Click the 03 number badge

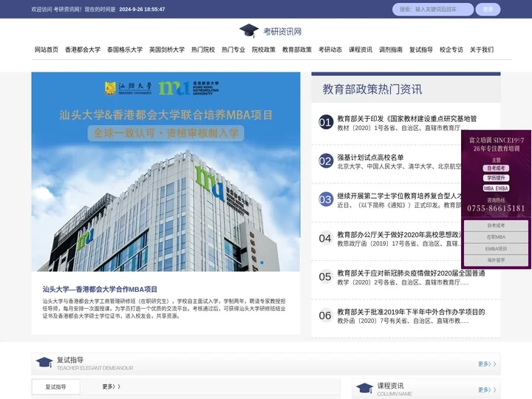tap(325, 199)
